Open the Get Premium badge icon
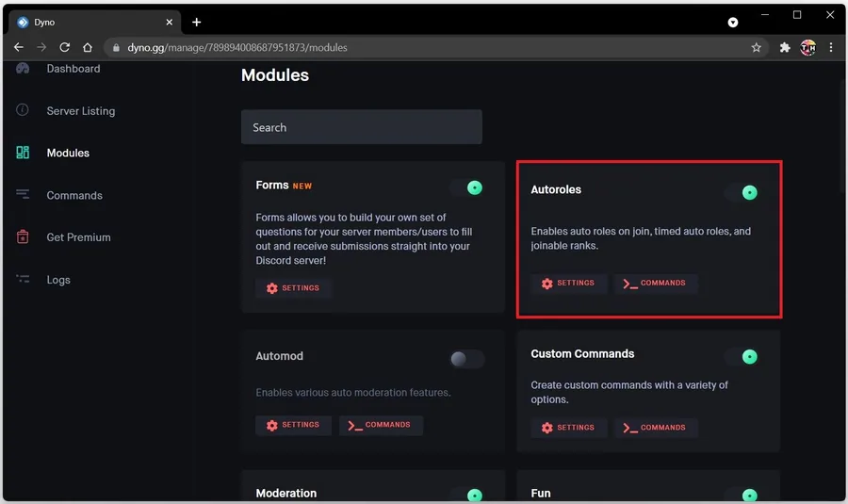 point(23,236)
